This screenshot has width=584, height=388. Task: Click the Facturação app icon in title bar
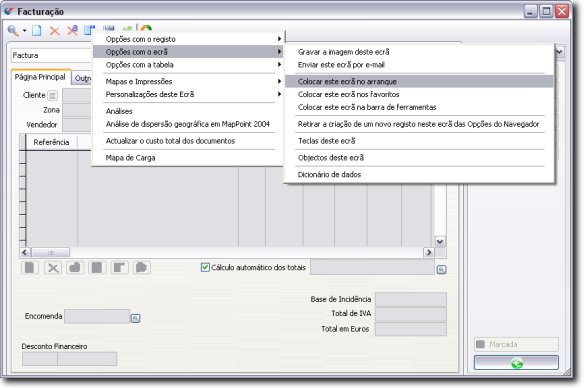[x=9, y=11]
